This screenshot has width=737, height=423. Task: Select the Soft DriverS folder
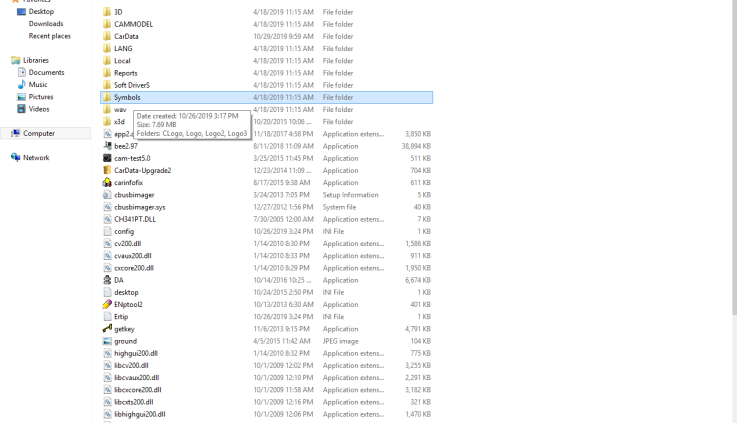[x=131, y=85]
